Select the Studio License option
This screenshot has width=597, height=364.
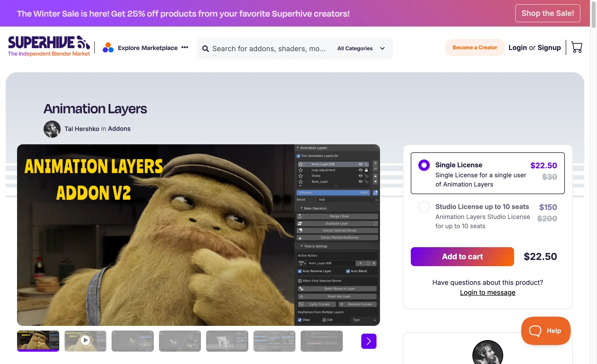(x=424, y=207)
